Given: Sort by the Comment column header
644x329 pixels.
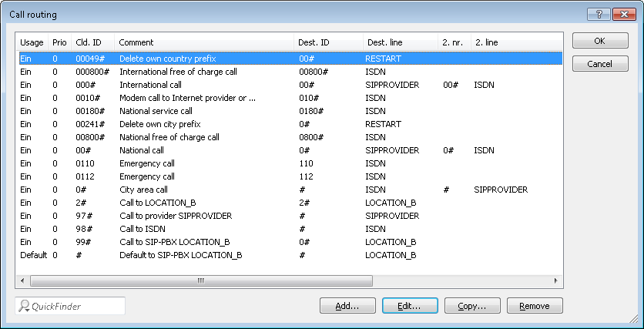Looking at the screenshot, I should pyautogui.click(x=136, y=42).
